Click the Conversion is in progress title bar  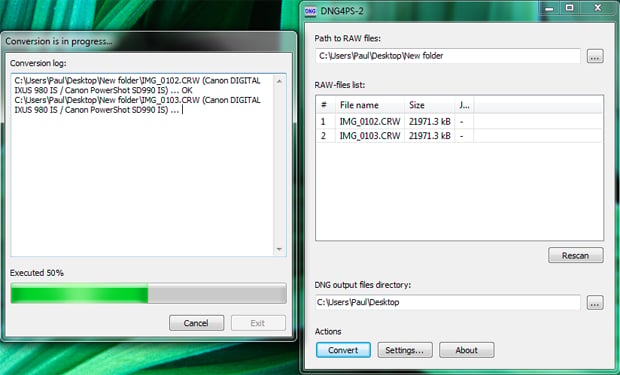point(149,41)
